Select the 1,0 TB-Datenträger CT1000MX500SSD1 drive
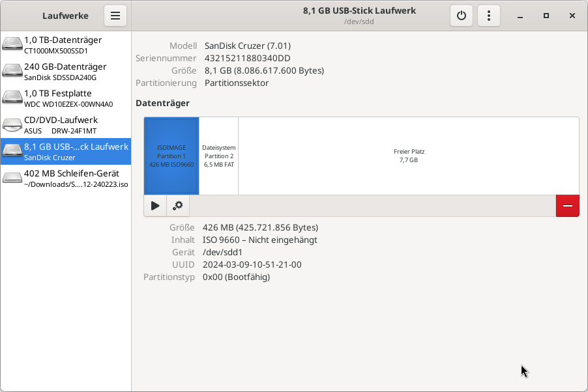The width and height of the screenshot is (588, 392). [66, 45]
